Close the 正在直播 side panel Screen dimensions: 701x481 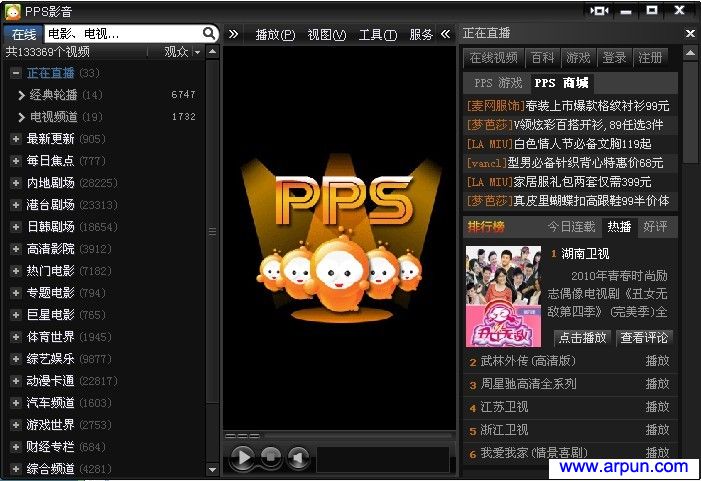pyautogui.click(x=690, y=34)
